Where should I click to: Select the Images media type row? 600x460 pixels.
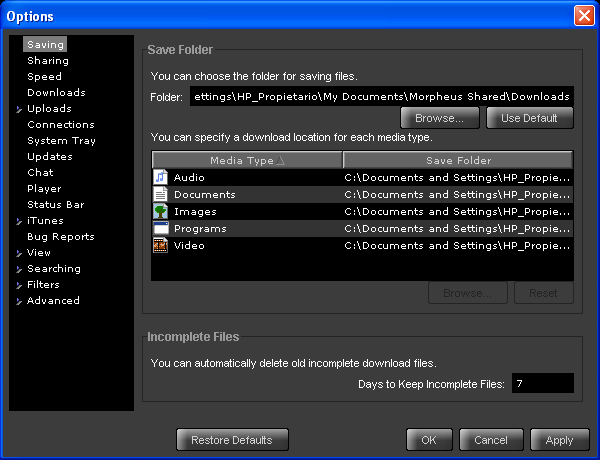coord(362,211)
